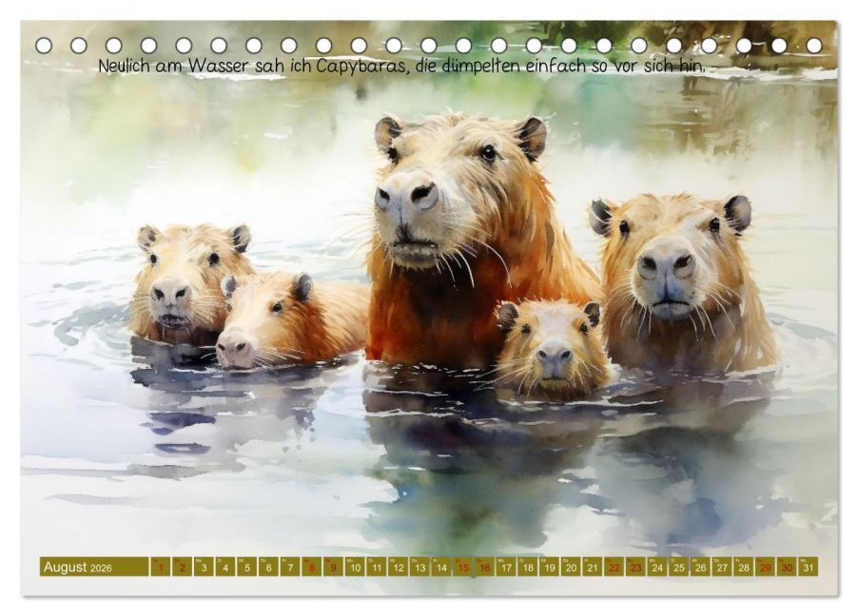Click the last binding hole at top right

pos(813,45)
